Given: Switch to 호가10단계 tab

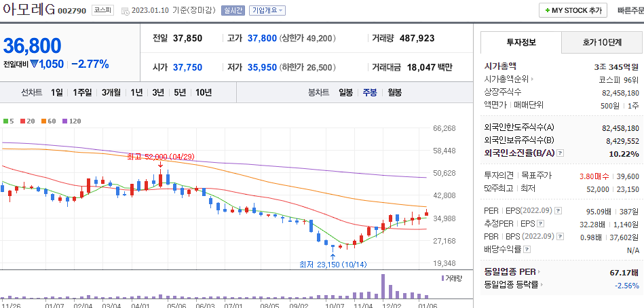Looking at the screenshot, I should 602,42.
